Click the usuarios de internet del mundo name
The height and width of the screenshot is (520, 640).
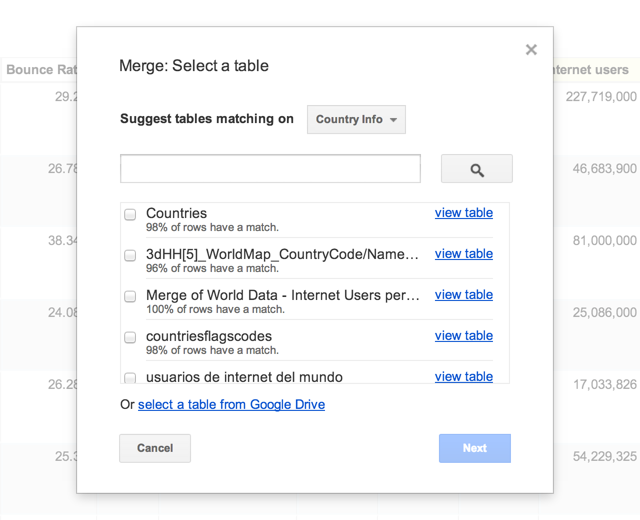point(244,377)
